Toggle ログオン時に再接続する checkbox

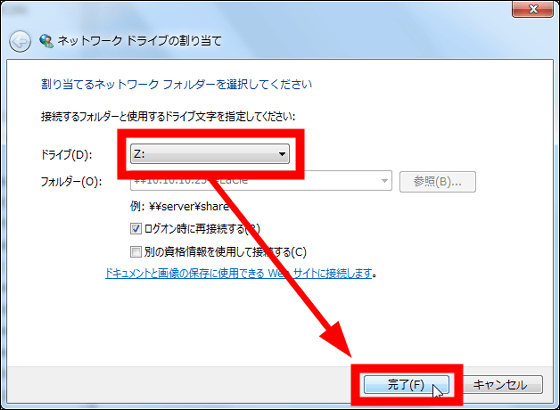135,229
